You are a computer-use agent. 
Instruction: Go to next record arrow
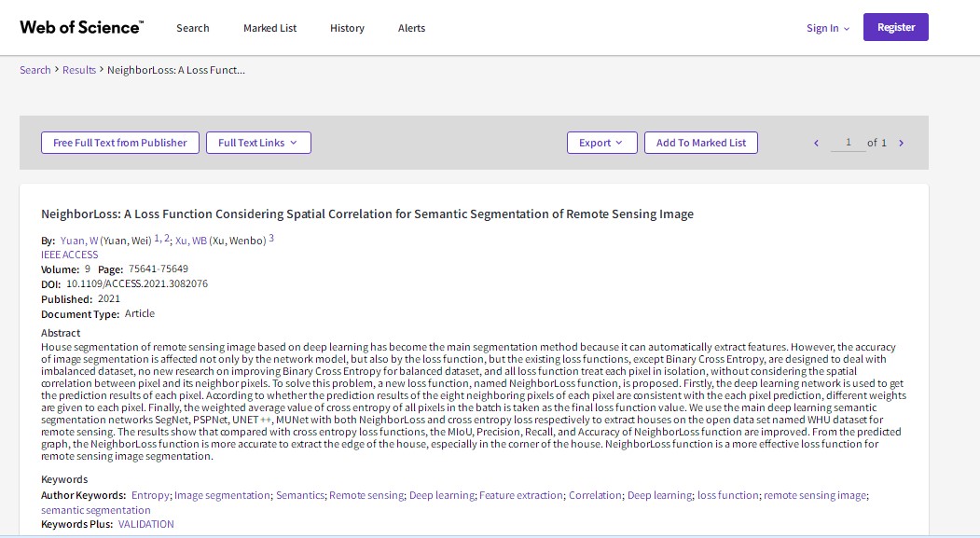[901, 144]
